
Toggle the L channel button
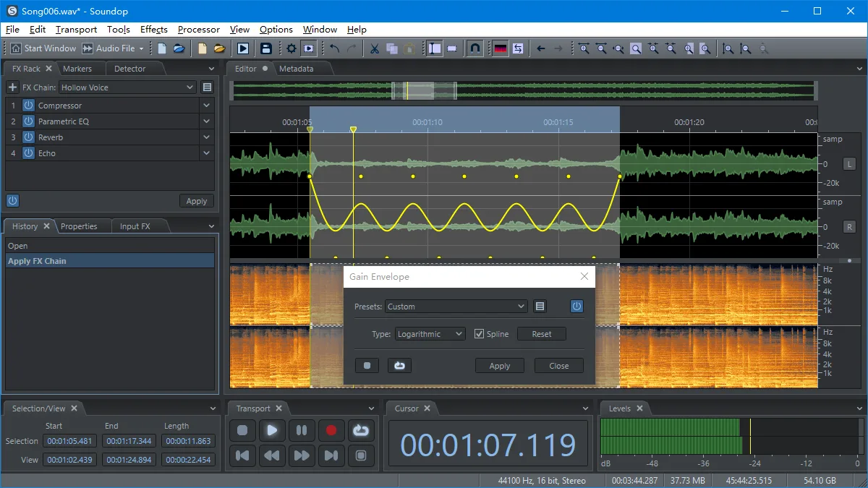coord(850,163)
